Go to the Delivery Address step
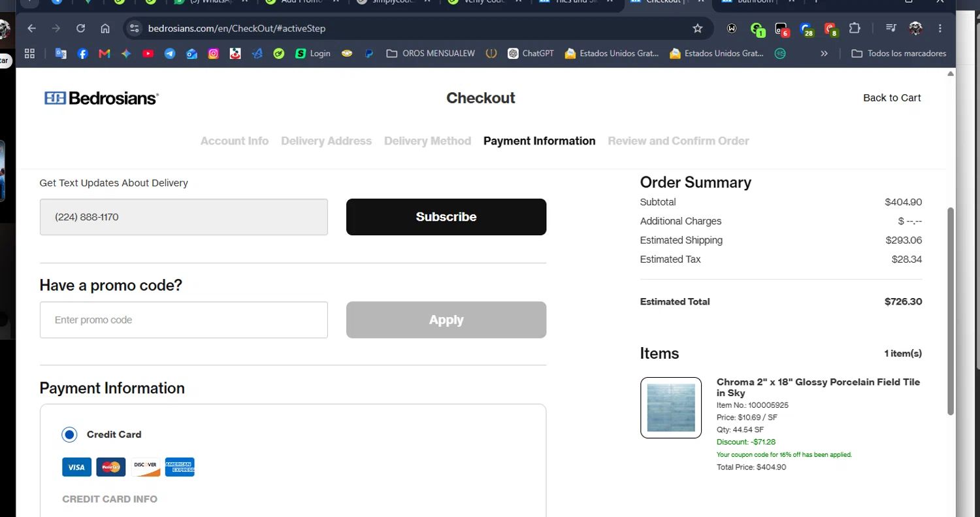 point(326,141)
